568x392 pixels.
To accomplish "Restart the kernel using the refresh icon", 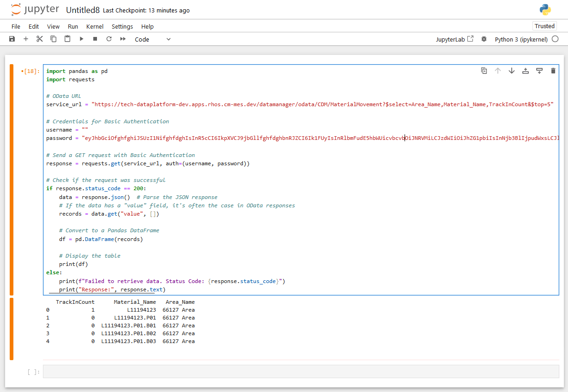I will (x=109, y=39).
